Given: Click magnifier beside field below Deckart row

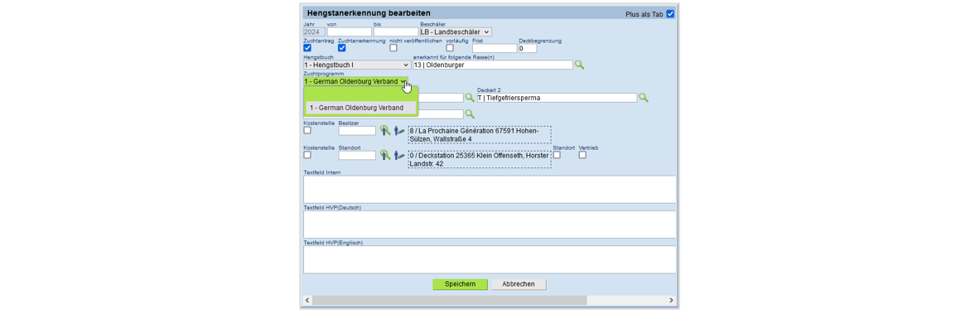Looking at the screenshot, I should coord(470,114).
